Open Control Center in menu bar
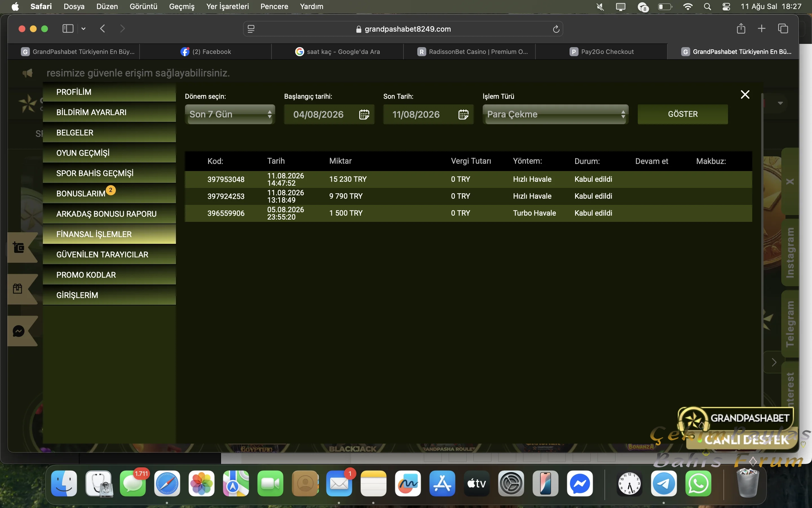Screen dimensions: 812x508 (726, 7)
